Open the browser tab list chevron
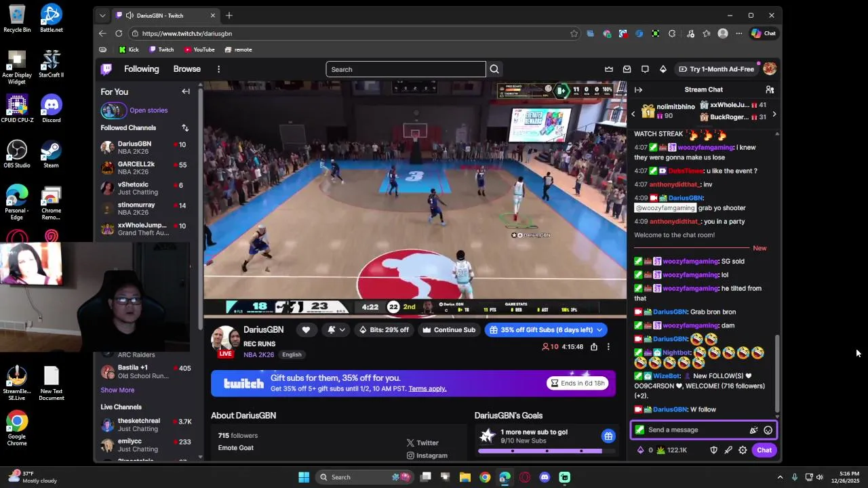Viewport: 868px width, 488px height. tap(102, 16)
